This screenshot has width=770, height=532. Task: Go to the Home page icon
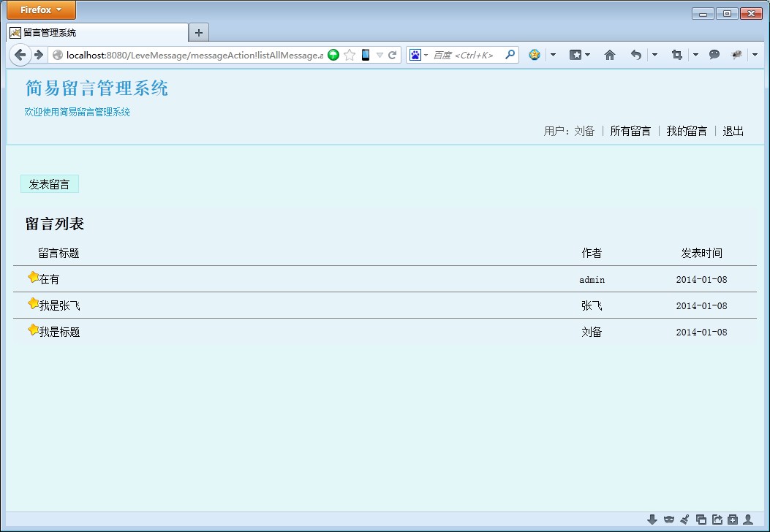(609, 55)
